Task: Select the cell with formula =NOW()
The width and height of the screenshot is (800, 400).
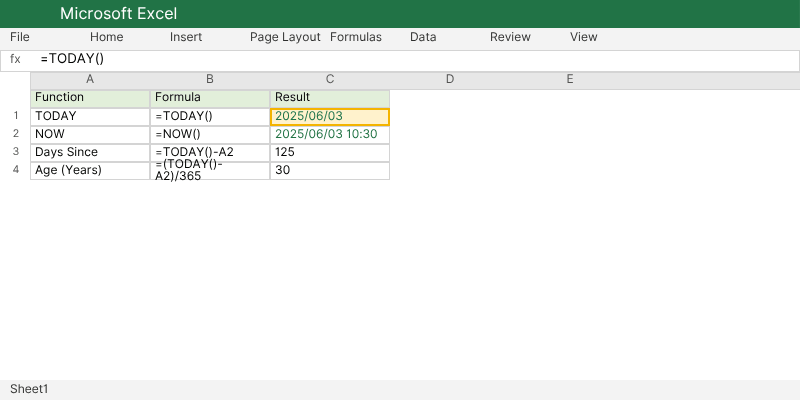Action: 210,135
